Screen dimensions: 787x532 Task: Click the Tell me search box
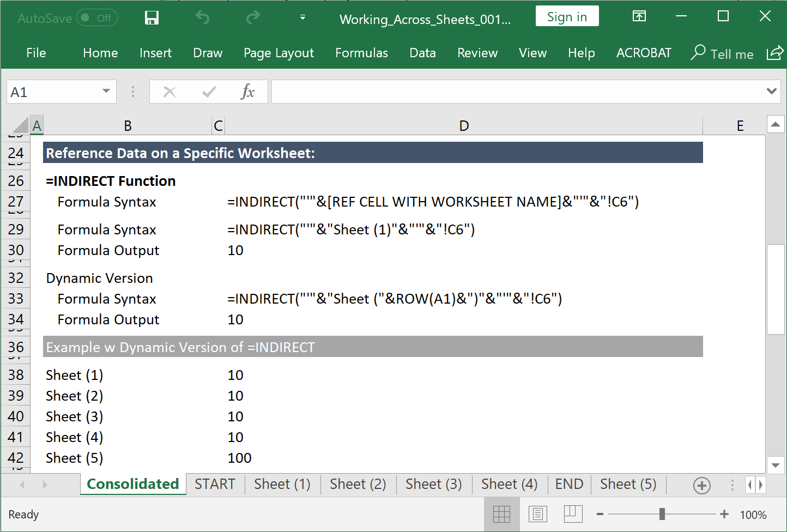pyautogui.click(x=722, y=53)
